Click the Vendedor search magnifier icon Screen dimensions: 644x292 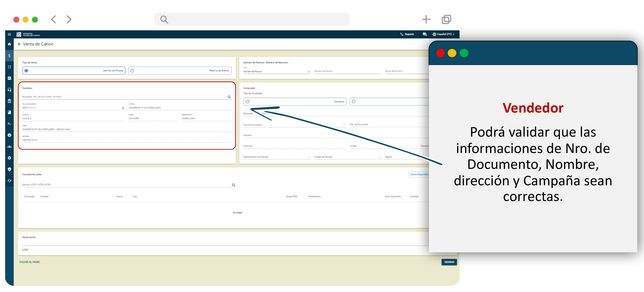[x=229, y=97]
